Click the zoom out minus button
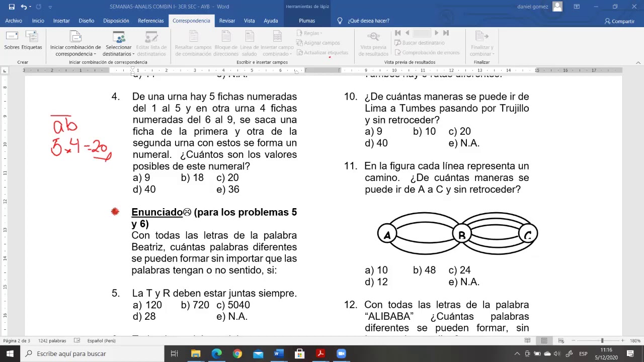This screenshot has width=644, height=362. (x=574, y=341)
